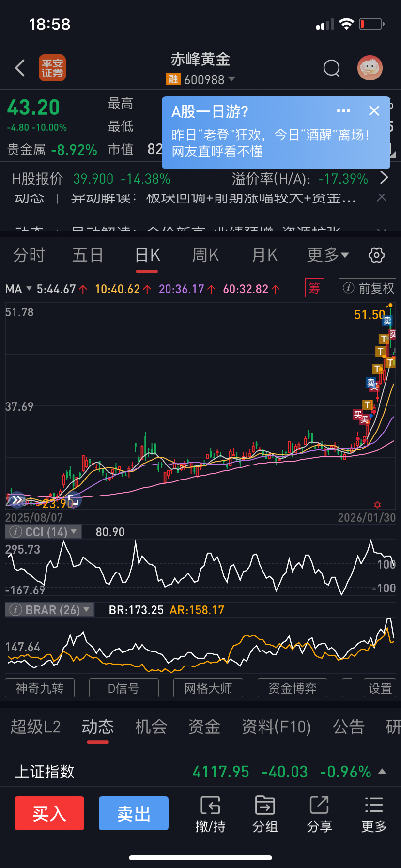Tap the double-arrow chart expand icon
The width and height of the screenshot is (401, 868).
click(x=17, y=500)
